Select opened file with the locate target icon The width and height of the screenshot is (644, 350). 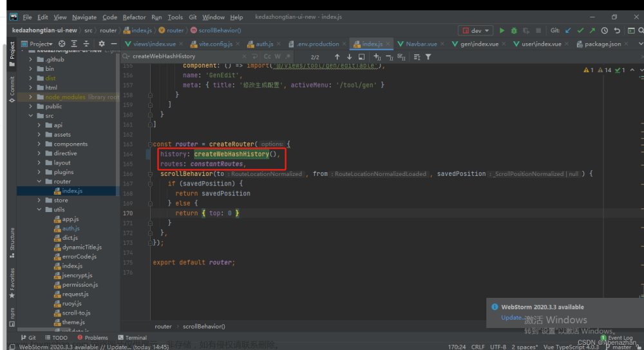coord(62,44)
